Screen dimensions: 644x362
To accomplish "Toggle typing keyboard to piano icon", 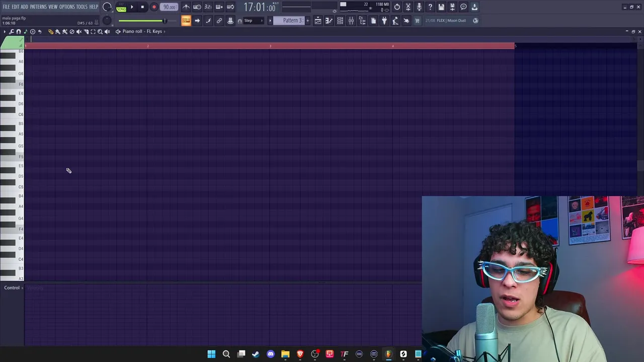I will (x=186, y=21).
